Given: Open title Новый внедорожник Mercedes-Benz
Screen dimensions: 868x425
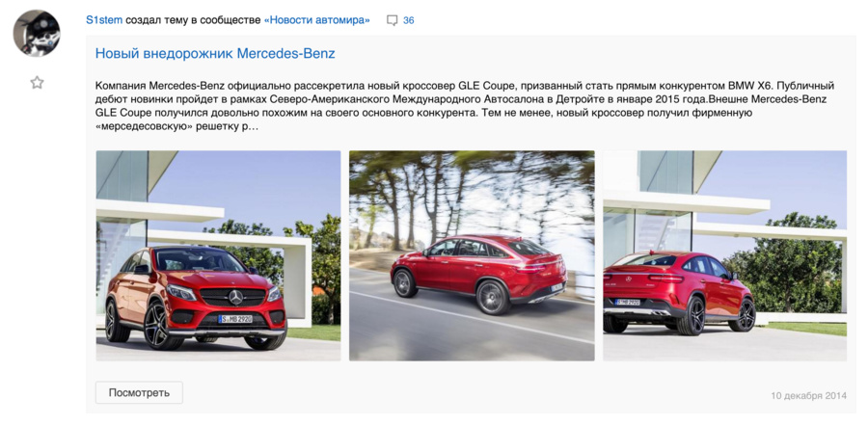Looking at the screenshot, I should 215,54.
